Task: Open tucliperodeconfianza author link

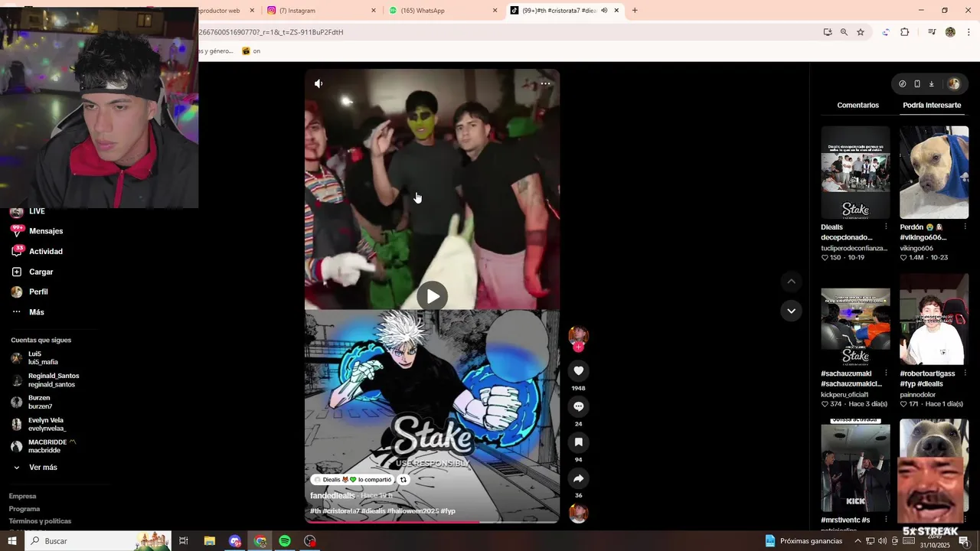Action: coord(854,248)
